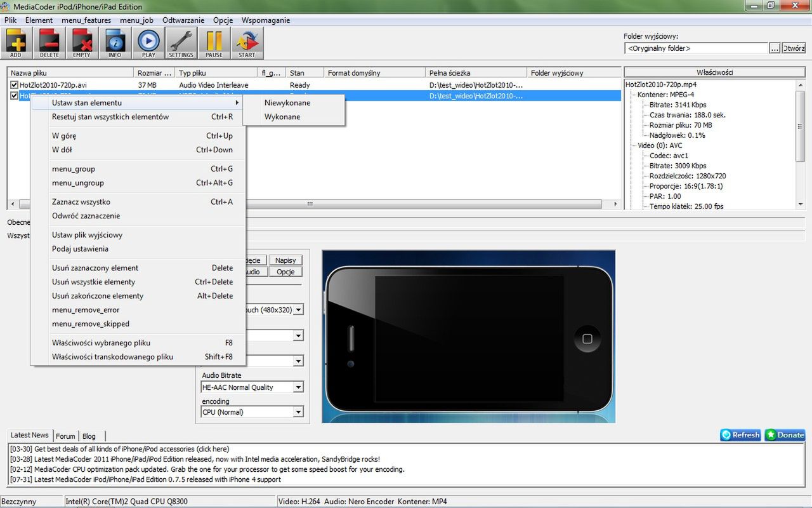
Task: Select the HotZlot2010-720p.avi file row
Action: pos(314,85)
